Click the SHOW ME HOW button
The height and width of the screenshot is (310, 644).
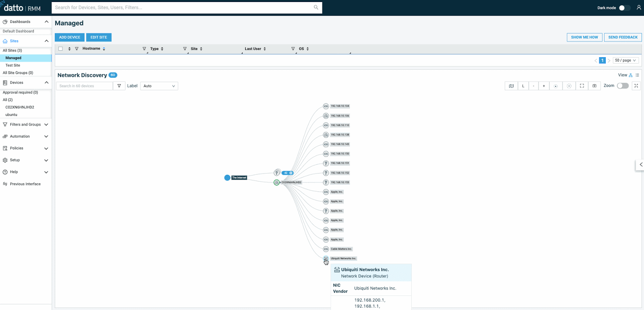[x=584, y=37]
